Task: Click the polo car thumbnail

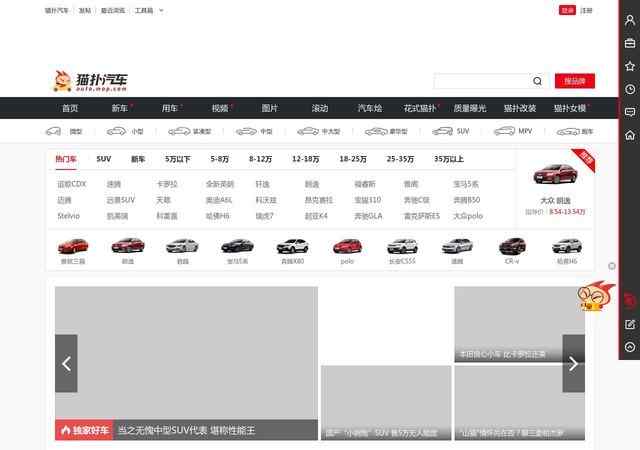Action: click(x=346, y=248)
